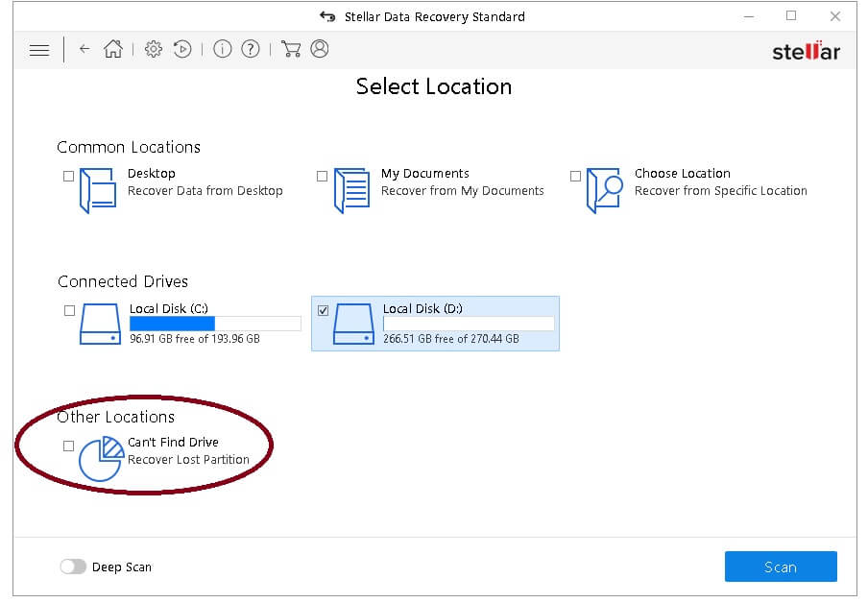Open the user account icon
Viewport: 868px width, 603px height.
tap(320, 49)
